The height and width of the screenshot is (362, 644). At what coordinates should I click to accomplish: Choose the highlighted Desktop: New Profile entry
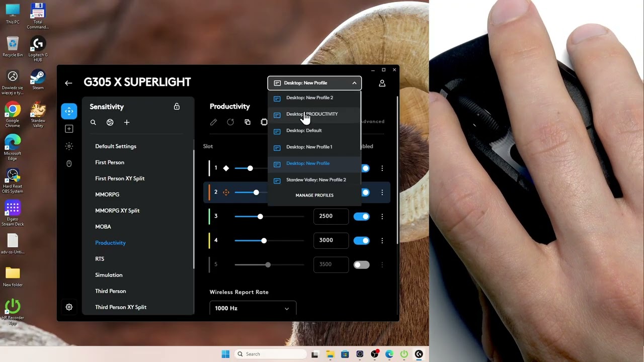click(x=314, y=163)
